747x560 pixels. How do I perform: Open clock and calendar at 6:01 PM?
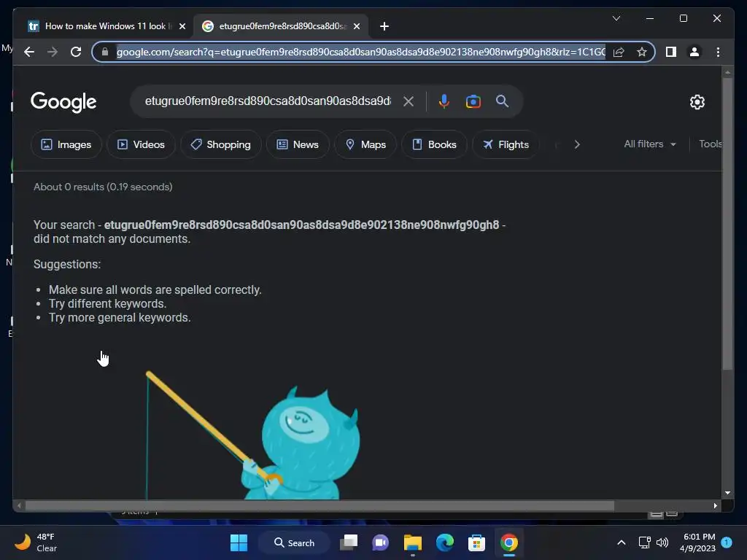coord(698,542)
